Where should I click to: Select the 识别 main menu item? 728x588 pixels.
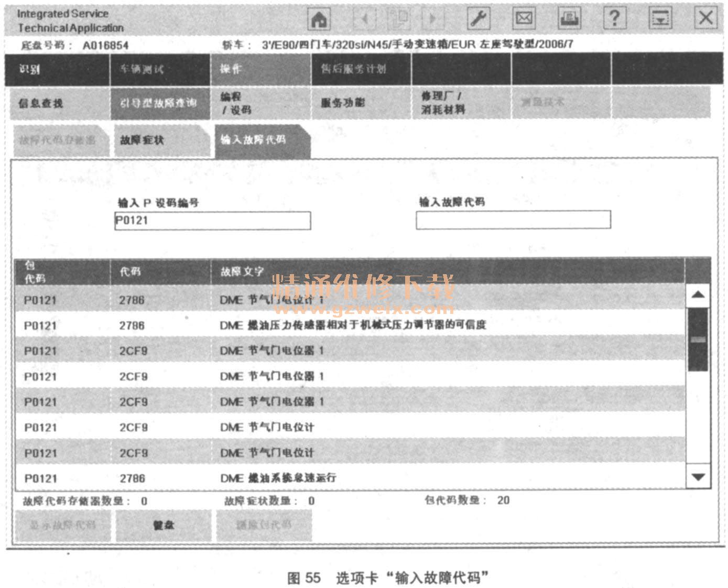[57, 69]
